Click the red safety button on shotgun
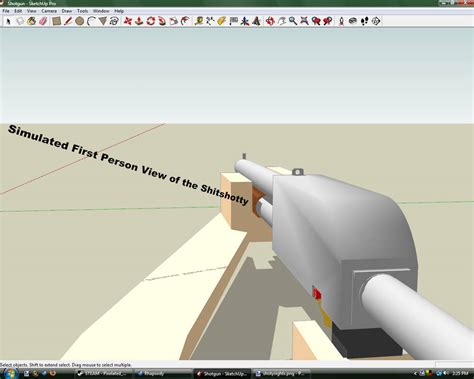Viewport: 474px width, 379px height. [317, 294]
